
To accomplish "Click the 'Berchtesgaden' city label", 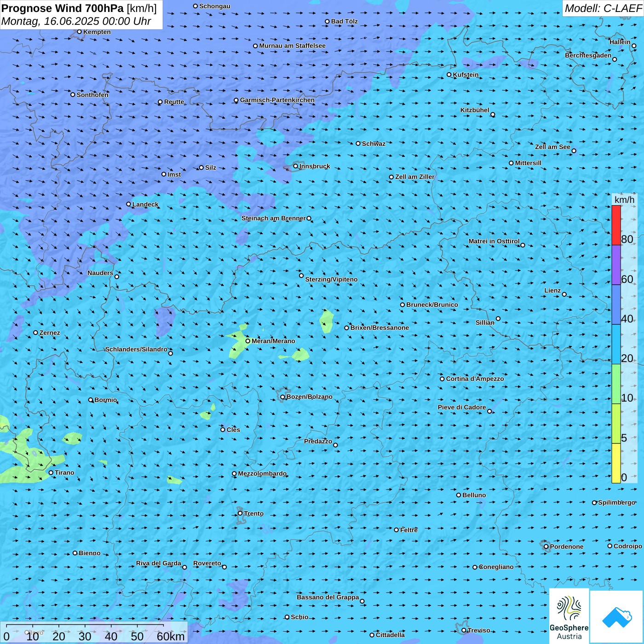I will pyautogui.click(x=588, y=55).
